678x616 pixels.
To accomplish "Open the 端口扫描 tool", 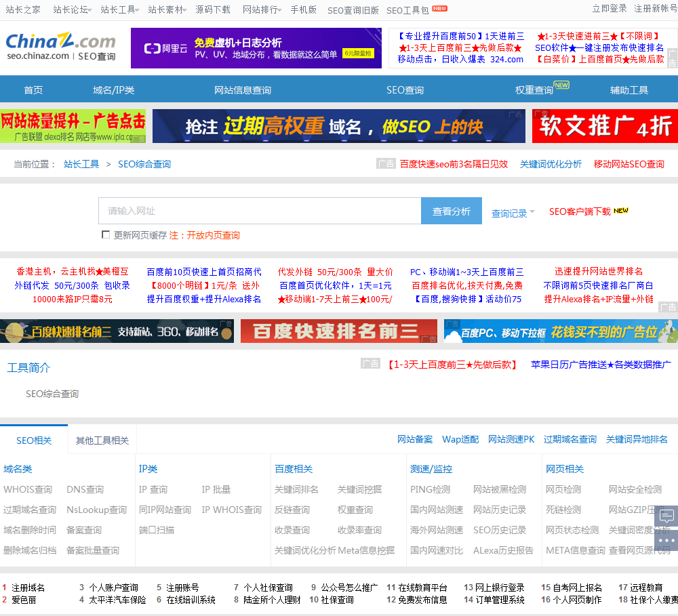I will (x=157, y=530).
